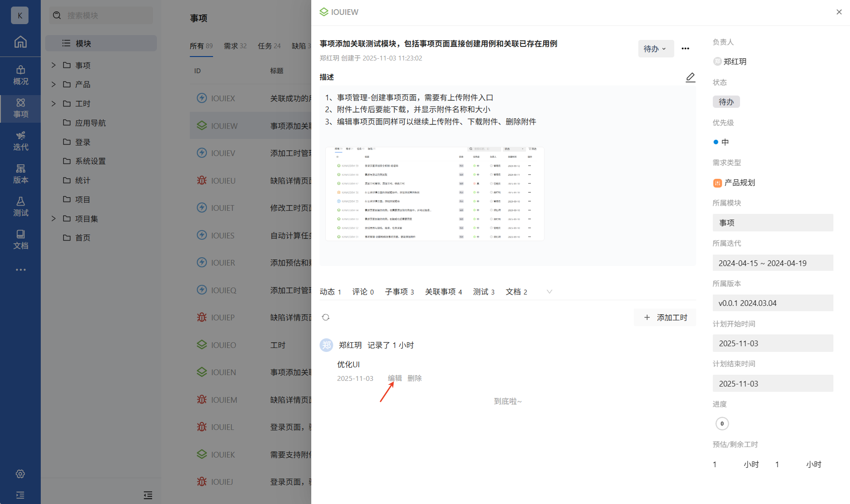Open the 文档 documents sidebar icon
Viewport: 850px width, 504px height.
tap(20, 239)
